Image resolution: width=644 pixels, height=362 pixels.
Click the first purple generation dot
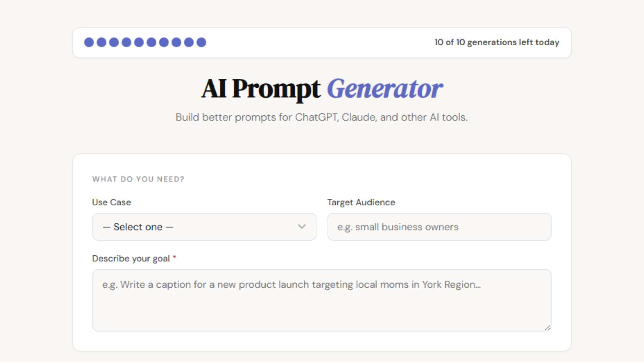[x=89, y=42]
